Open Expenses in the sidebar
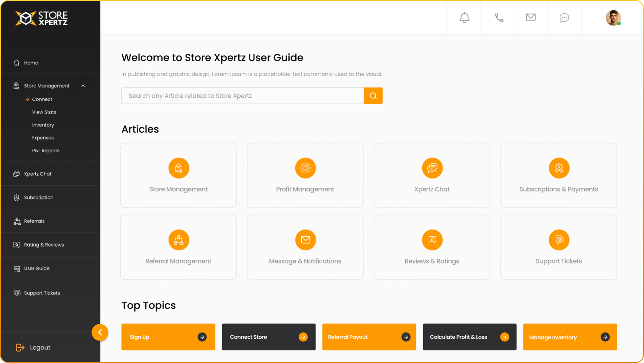Screen dimensions: 644x363 tap(43, 138)
